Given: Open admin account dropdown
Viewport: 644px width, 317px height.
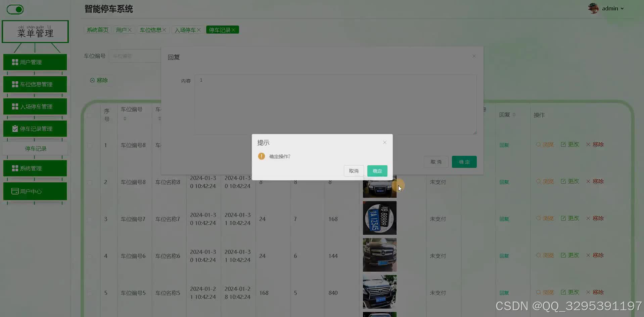Looking at the screenshot, I should click(613, 8).
